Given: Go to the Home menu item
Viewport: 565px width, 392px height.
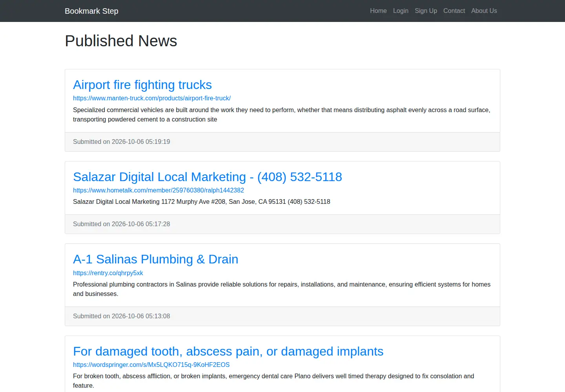Looking at the screenshot, I should coord(378,11).
